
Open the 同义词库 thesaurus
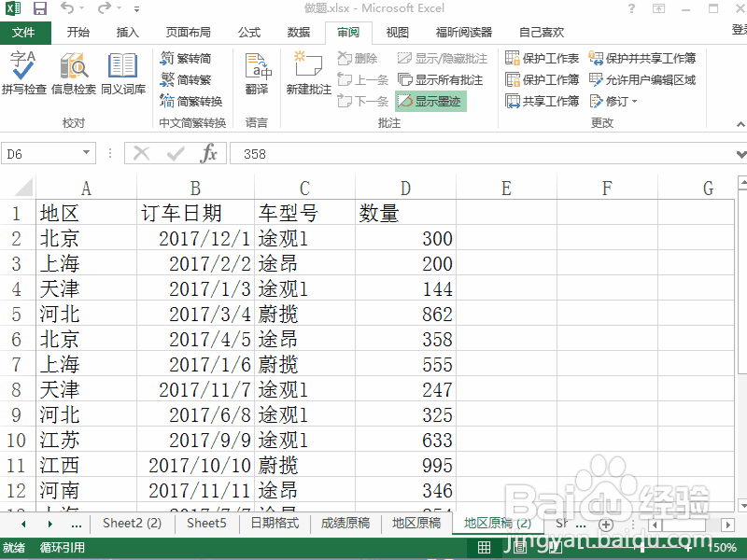(123, 73)
